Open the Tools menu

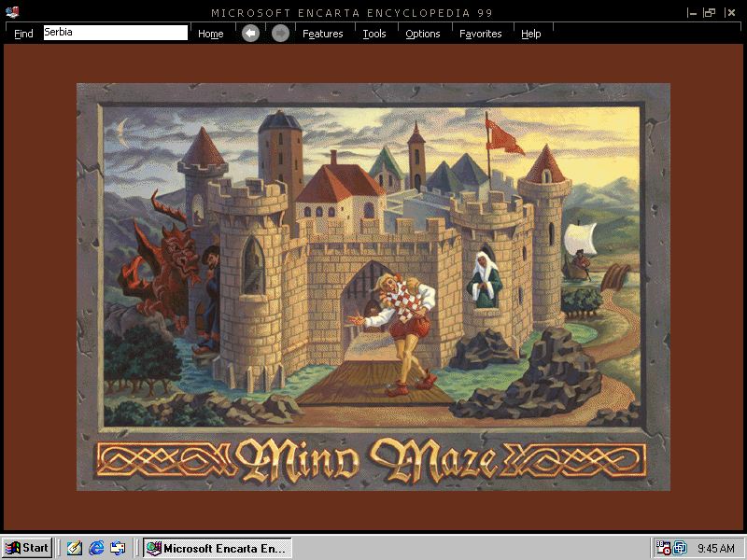coord(374,34)
